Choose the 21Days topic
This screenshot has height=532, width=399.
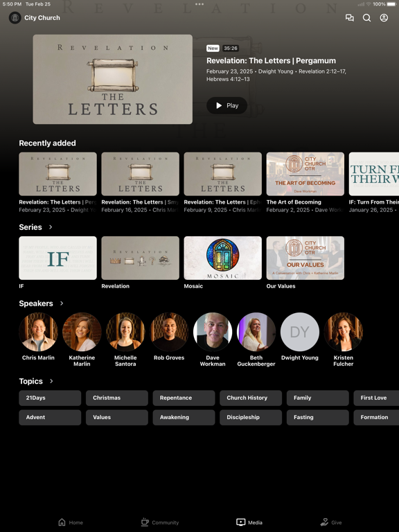coord(50,398)
